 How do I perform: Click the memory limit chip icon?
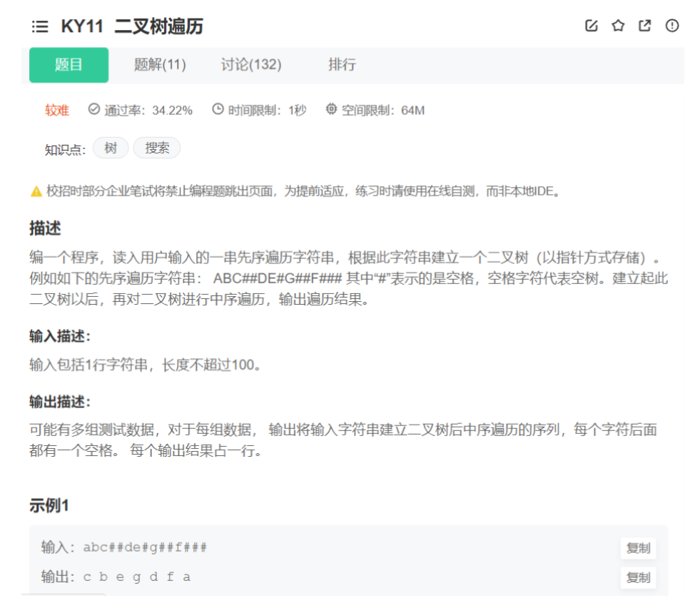331,109
